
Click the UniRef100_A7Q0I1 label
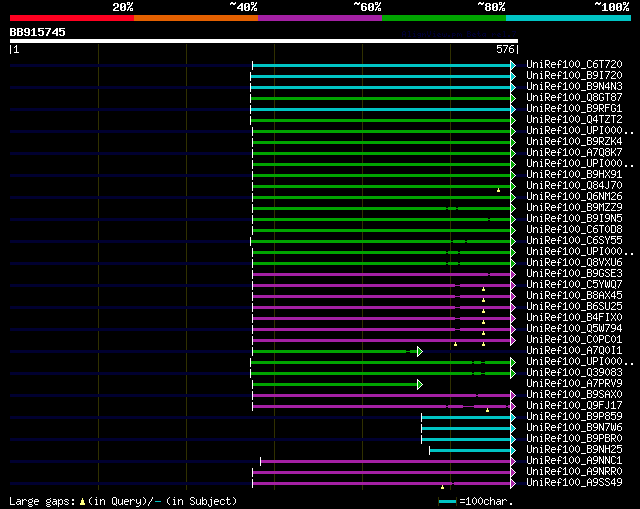[x=574, y=351]
